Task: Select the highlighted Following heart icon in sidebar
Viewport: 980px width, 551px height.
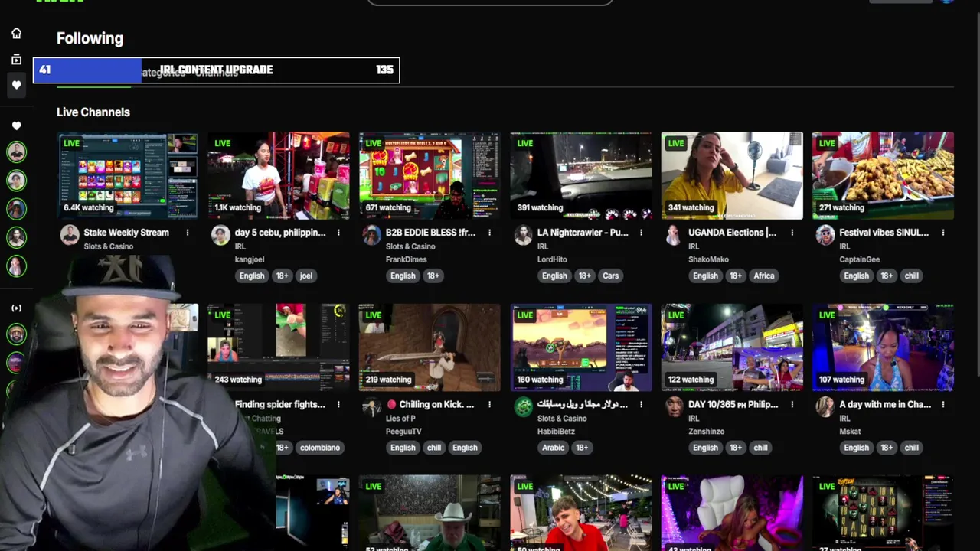Action: point(16,85)
